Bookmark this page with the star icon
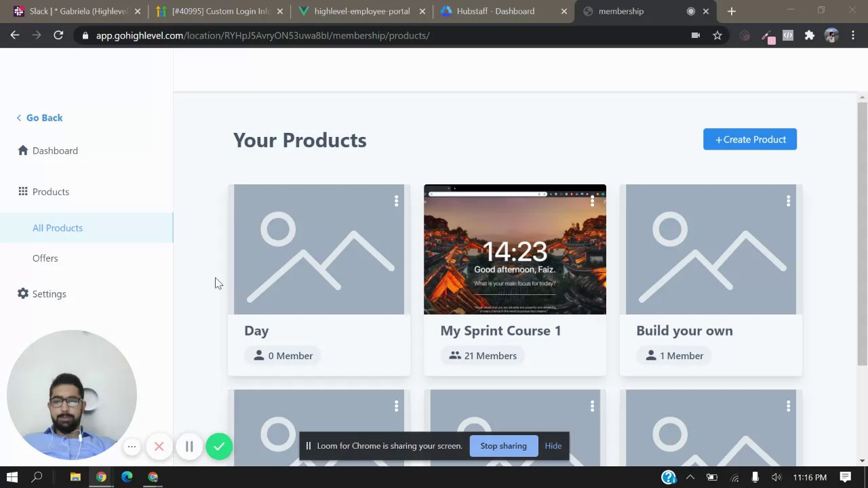Viewport: 868px width, 488px height. 717,35
